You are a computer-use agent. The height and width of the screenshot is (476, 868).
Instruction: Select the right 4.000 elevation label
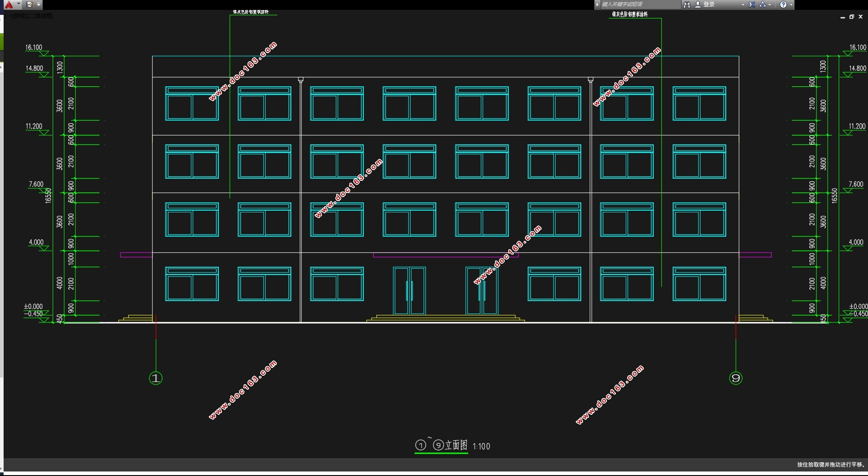856,242
